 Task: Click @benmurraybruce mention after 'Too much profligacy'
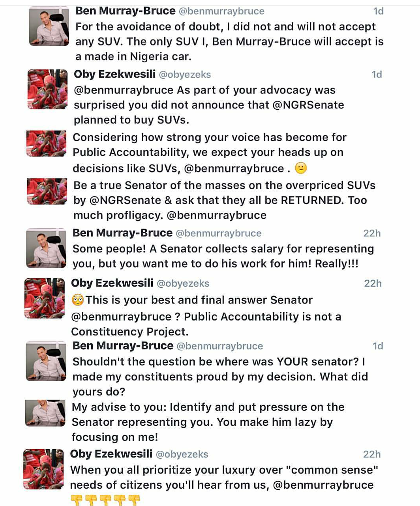[217, 216]
